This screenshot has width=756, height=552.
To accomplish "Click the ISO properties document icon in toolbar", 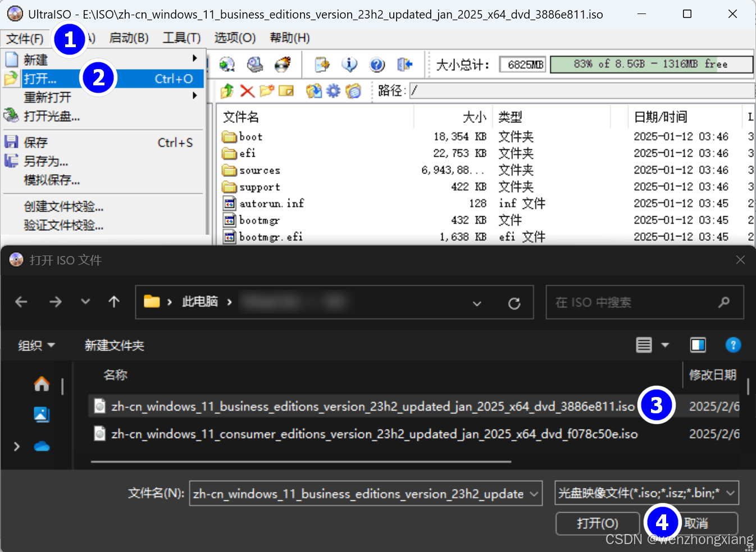I will [322, 65].
